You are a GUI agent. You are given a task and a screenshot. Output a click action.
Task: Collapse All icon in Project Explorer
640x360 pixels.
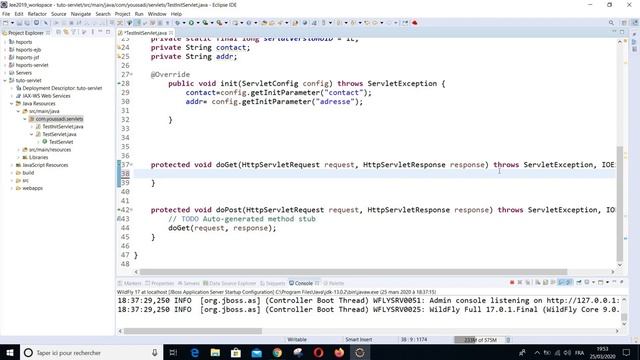click(x=58, y=32)
